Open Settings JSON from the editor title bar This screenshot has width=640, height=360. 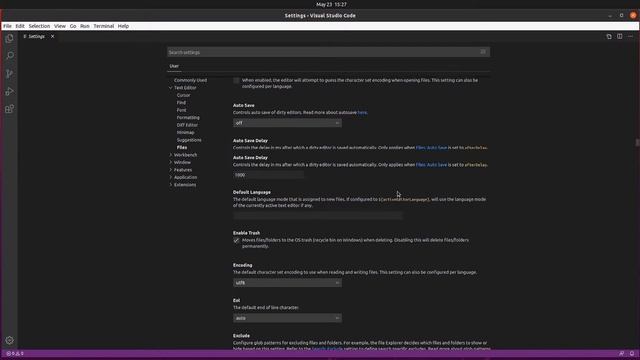pos(609,36)
